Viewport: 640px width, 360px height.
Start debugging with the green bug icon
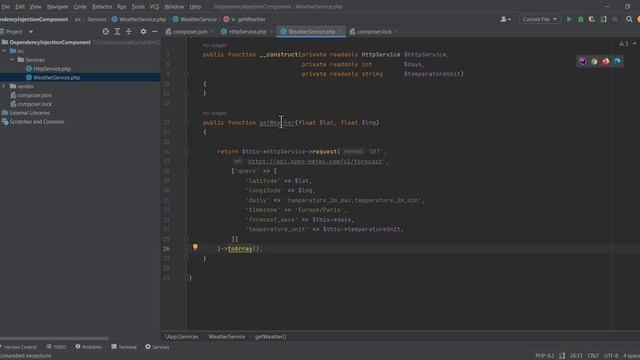(x=580, y=19)
